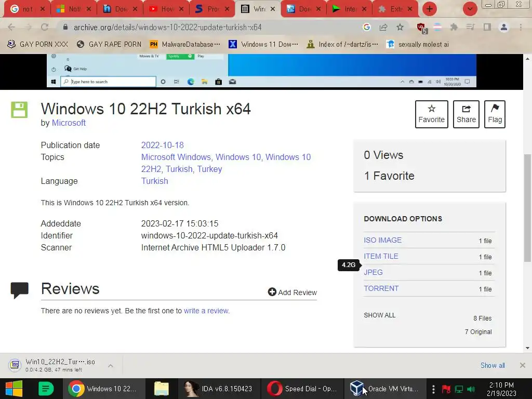Open a new tab with plus button

click(x=430, y=9)
